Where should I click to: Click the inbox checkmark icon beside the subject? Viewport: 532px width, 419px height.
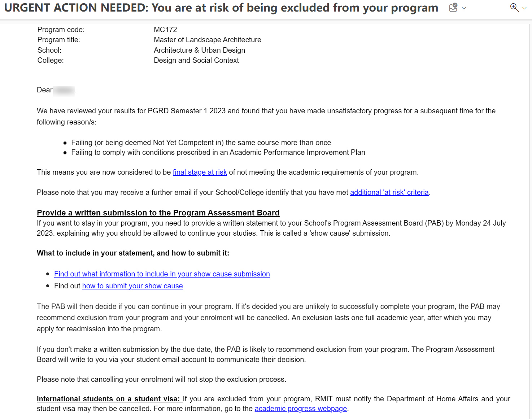(453, 8)
